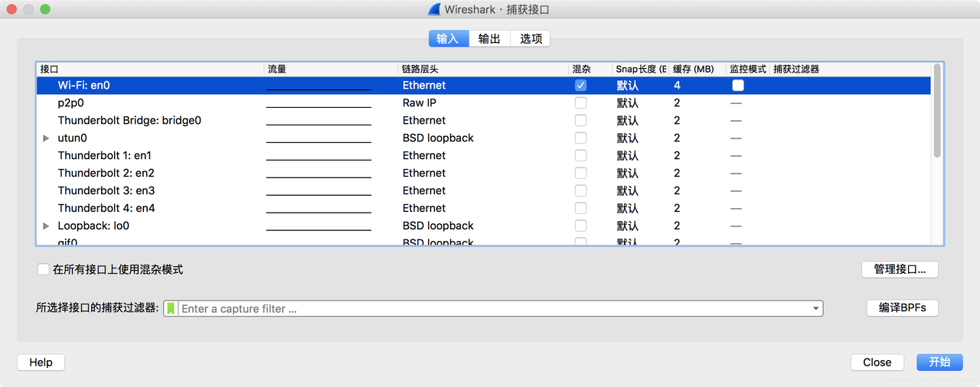
Task: Sort by 监控模式 column header
Action: (748, 69)
